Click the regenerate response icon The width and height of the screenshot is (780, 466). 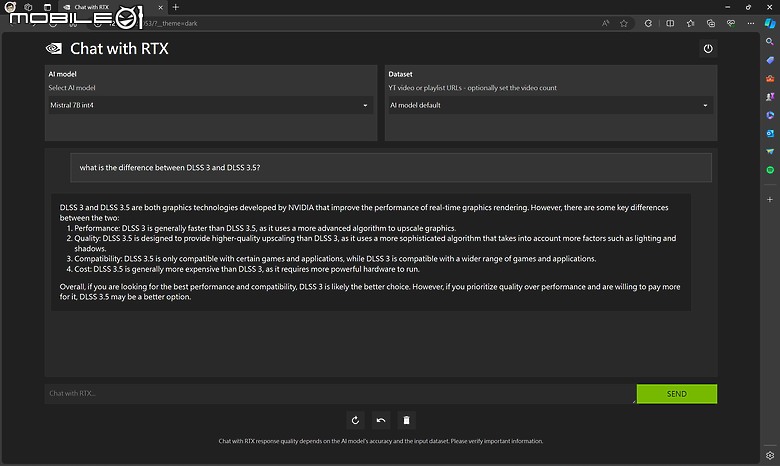tap(355, 420)
